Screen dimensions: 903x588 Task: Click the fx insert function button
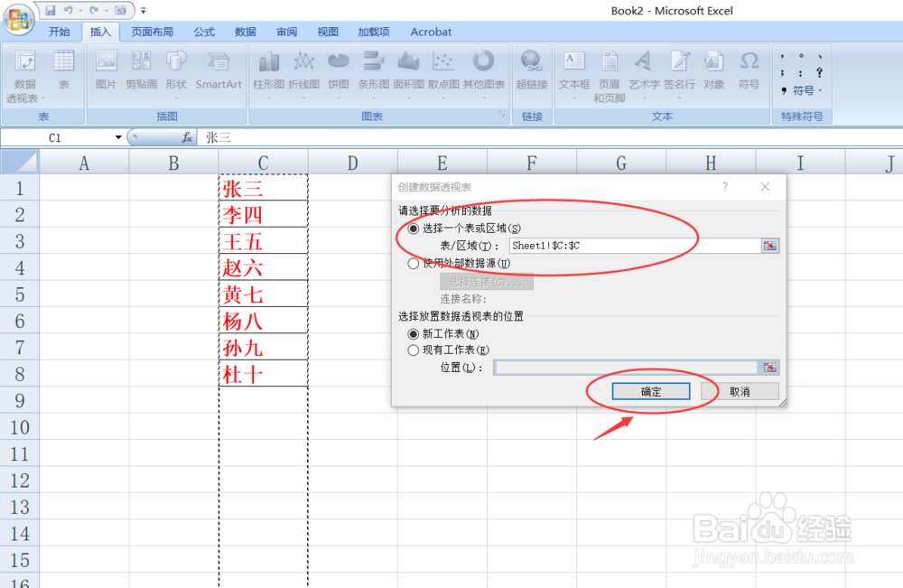pyautogui.click(x=187, y=137)
